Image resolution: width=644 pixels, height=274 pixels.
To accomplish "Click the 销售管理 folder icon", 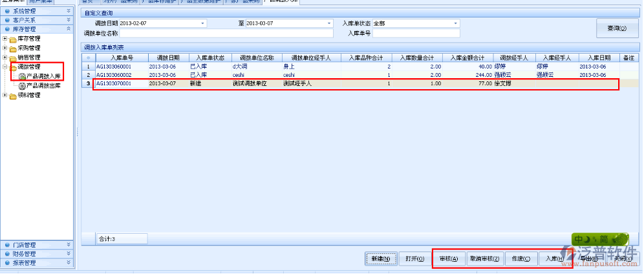I will click(x=13, y=58).
